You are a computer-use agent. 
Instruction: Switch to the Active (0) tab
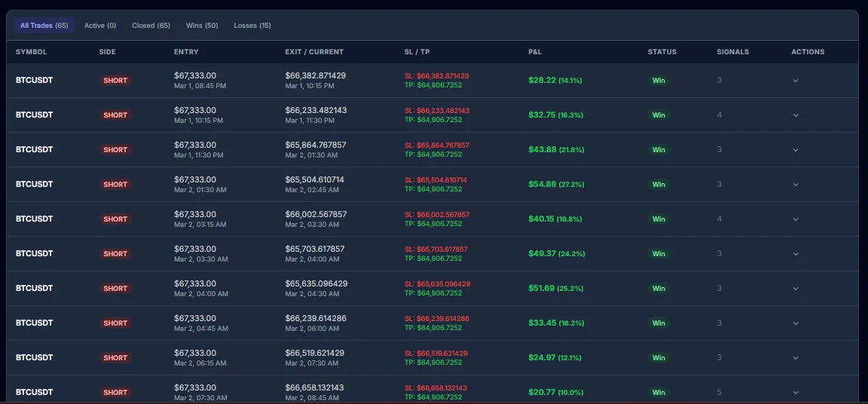tap(100, 26)
